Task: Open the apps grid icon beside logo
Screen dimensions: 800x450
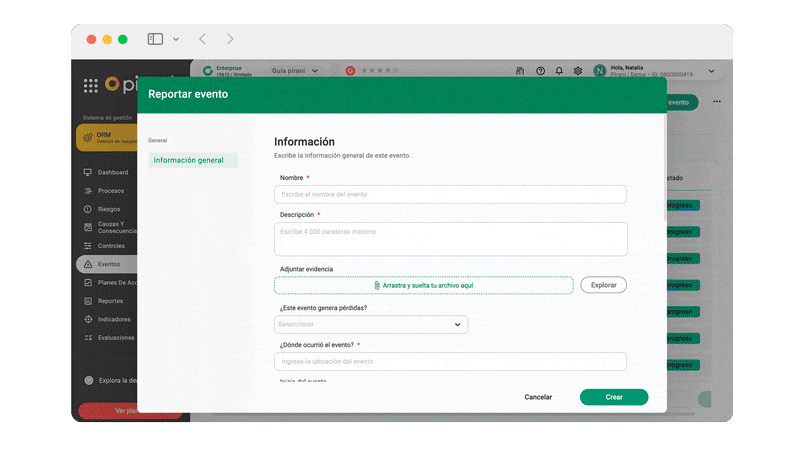Action: (x=91, y=86)
